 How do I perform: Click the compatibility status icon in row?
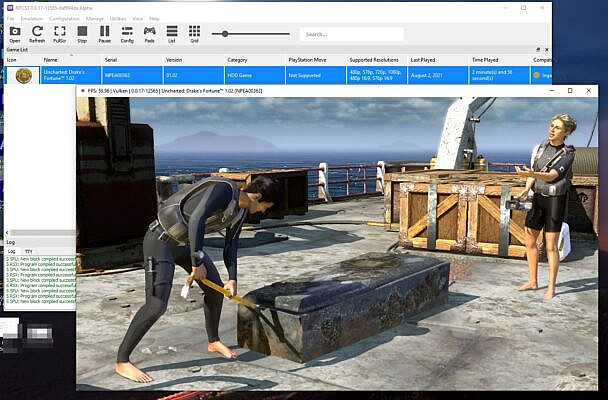(536, 76)
